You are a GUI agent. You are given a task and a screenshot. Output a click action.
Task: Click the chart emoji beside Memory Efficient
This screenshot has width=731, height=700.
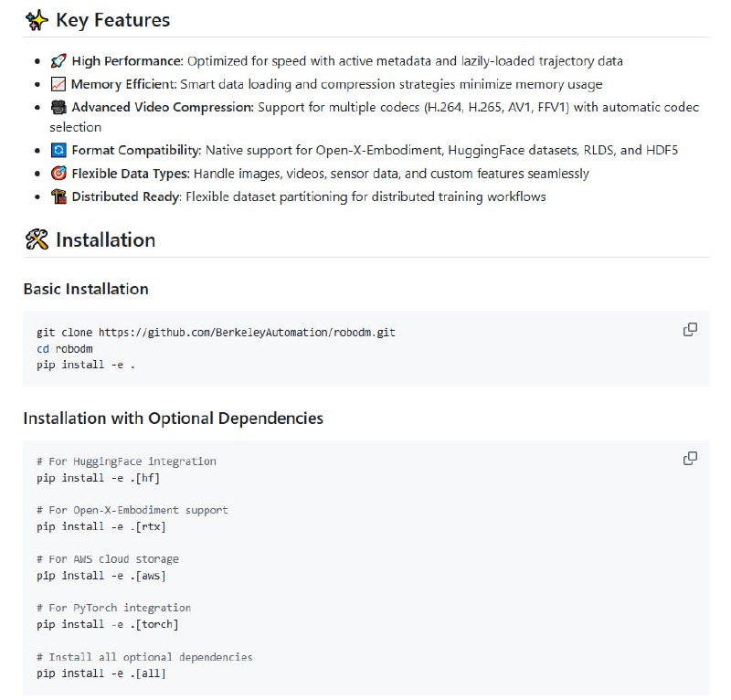pos(58,84)
